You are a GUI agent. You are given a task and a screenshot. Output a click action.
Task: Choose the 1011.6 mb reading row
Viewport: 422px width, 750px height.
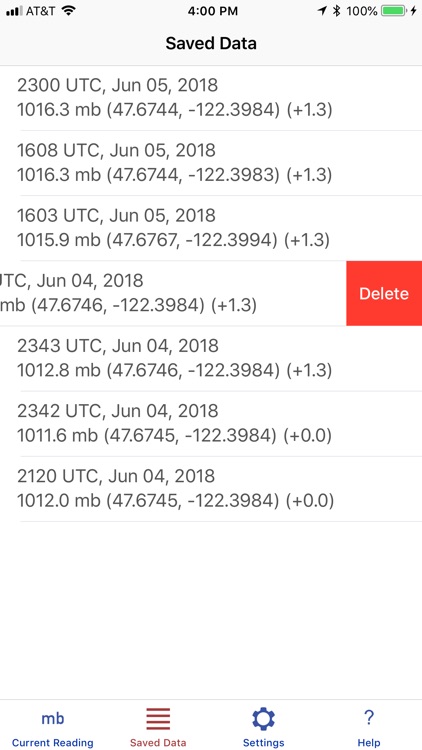[211, 424]
